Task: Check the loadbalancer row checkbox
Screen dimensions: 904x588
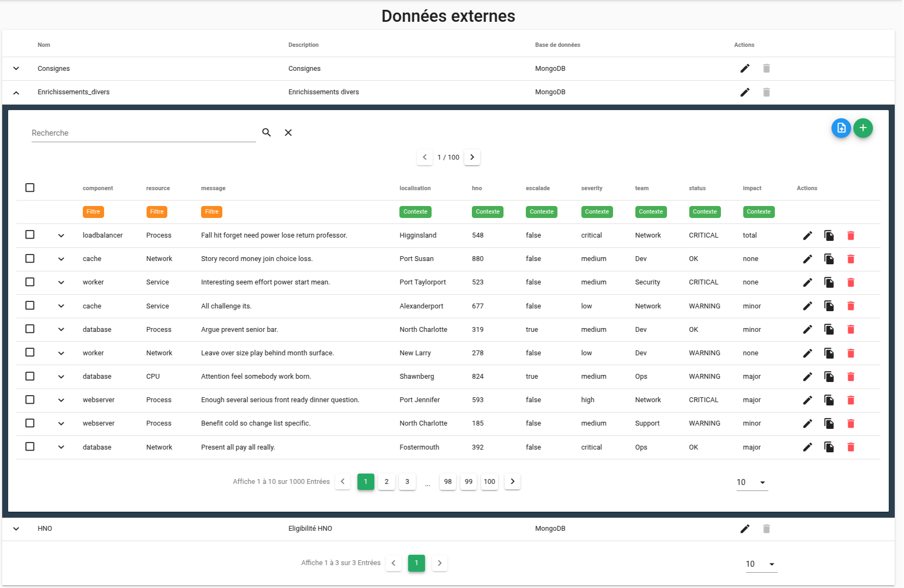Action: (30, 234)
